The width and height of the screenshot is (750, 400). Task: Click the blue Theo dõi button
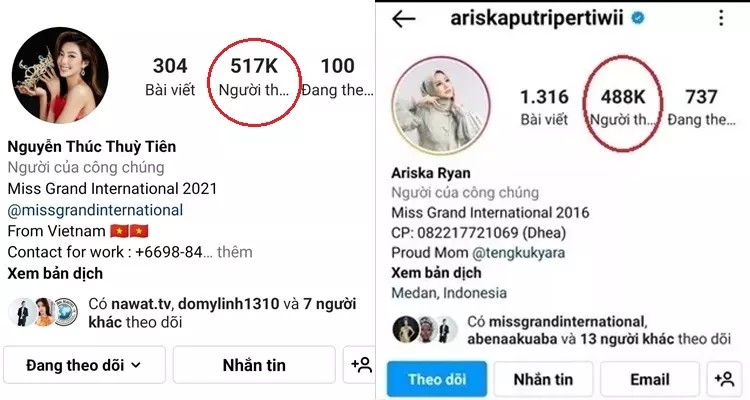coord(437,379)
